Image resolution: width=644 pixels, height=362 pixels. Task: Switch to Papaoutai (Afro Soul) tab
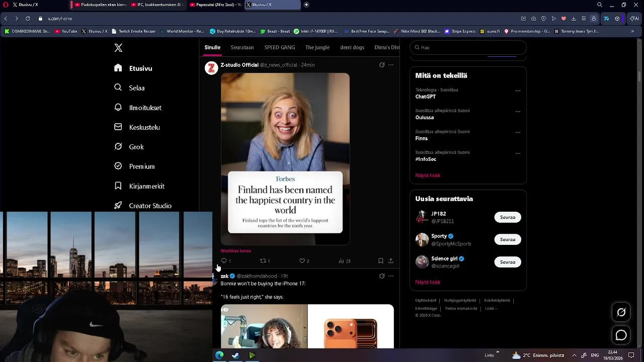coord(215,5)
